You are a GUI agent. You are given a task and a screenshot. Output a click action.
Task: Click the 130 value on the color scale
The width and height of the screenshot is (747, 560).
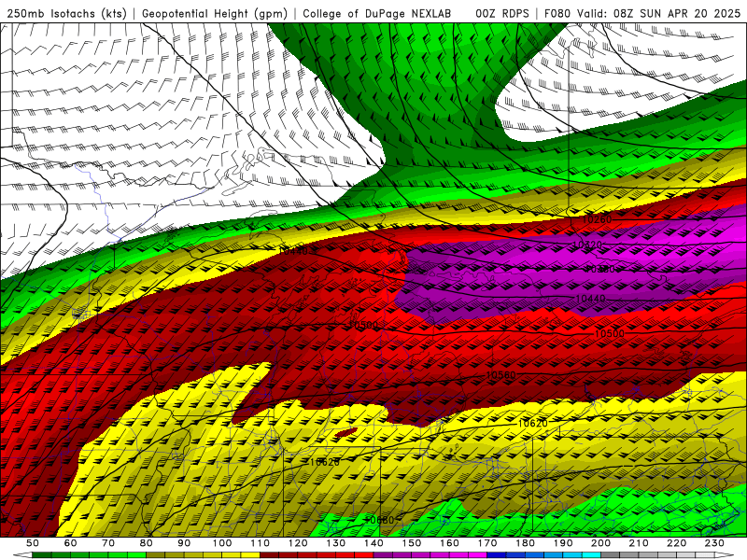click(x=336, y=543)
